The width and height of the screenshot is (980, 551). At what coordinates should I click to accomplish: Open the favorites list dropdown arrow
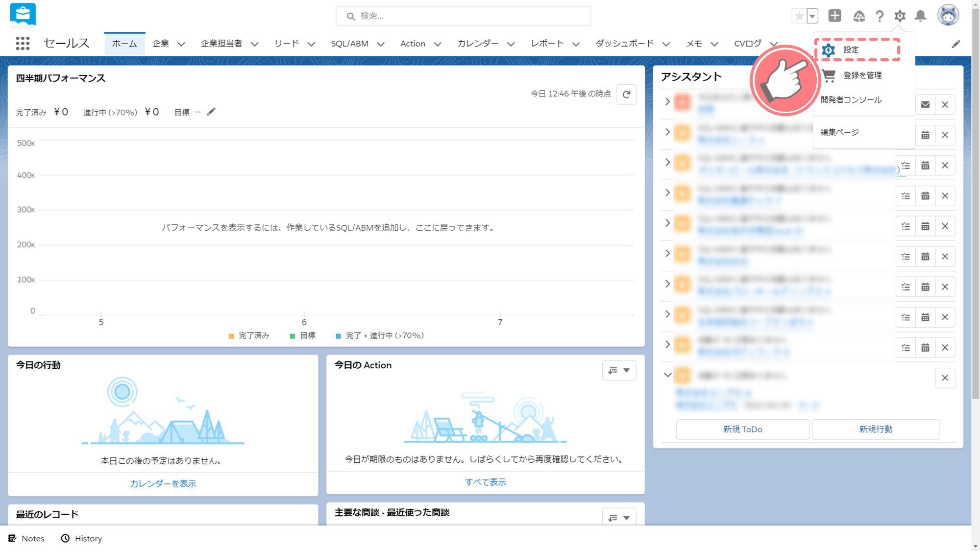[x=812, y=16]
